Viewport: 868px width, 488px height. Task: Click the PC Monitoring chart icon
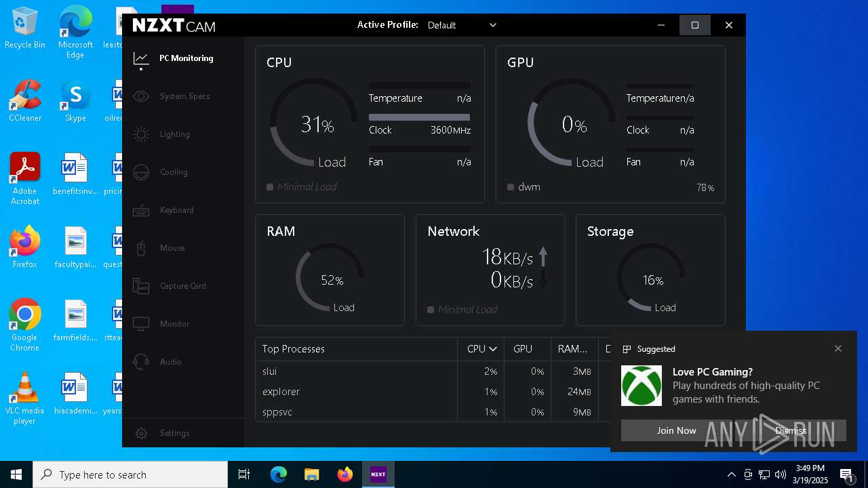pos(141,59)
